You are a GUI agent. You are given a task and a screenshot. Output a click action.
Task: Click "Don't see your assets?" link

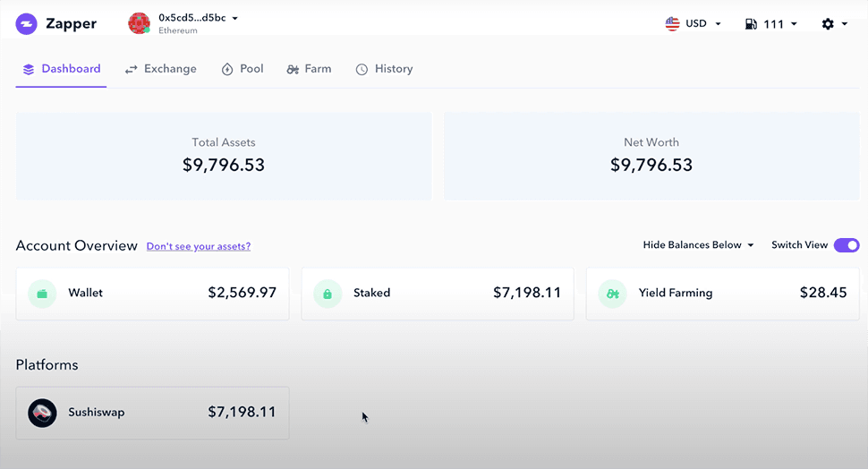[x=199, y=246]
